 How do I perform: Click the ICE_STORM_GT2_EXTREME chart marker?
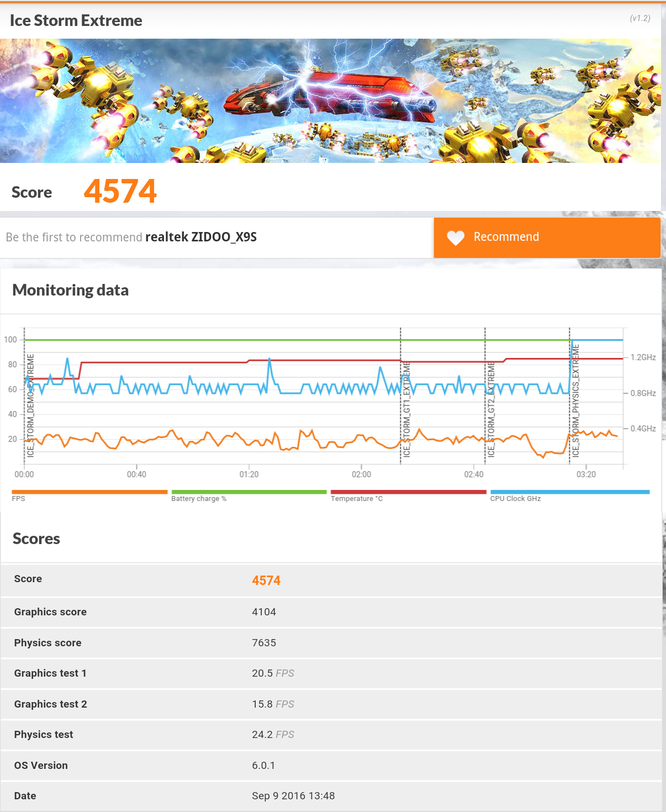coord(491,409)
